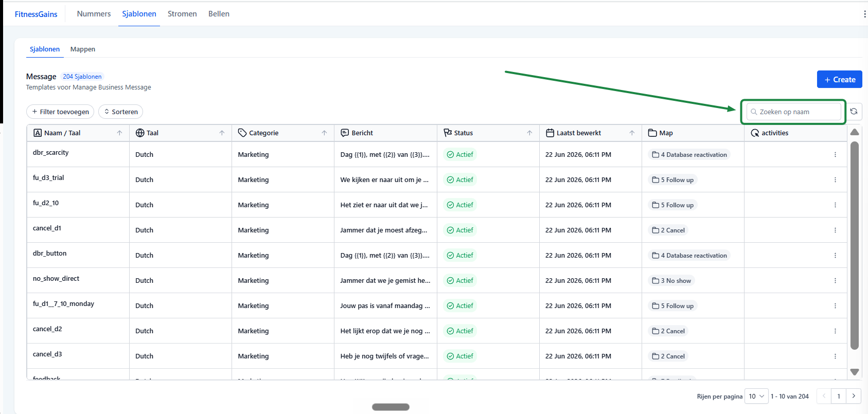Click the message 'Jammer dat we je gemist he...'
The height and width of the screenshot is (414, 868).
(x=385, y=280)
